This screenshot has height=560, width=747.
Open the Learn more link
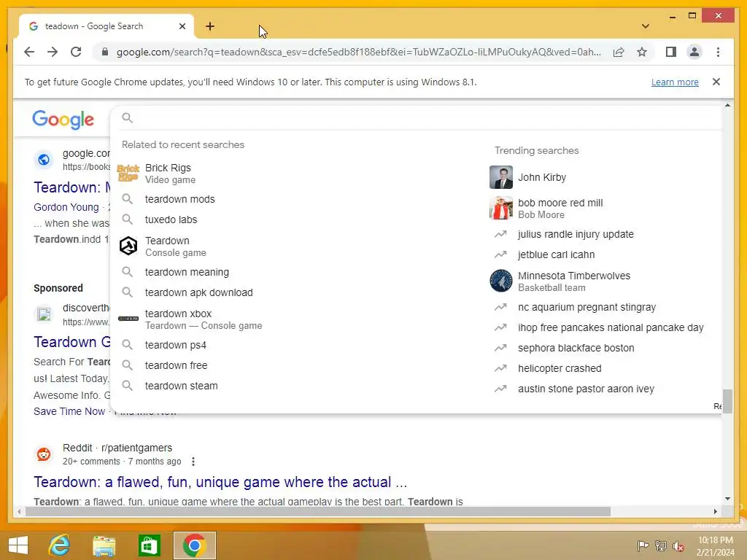click(x=675, y=82)
